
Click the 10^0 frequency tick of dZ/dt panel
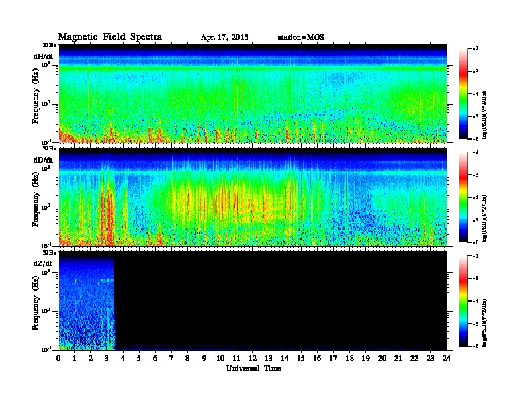click(46, 310)
